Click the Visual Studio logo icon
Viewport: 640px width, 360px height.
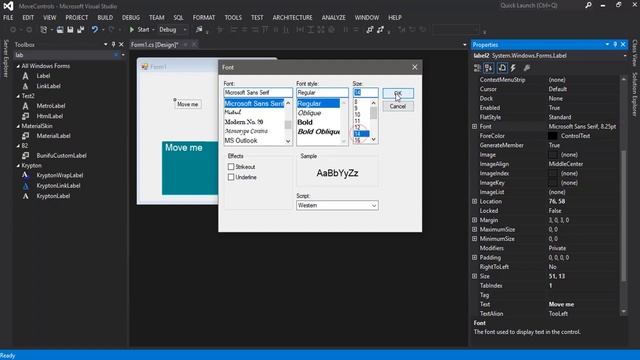point(8,6)
